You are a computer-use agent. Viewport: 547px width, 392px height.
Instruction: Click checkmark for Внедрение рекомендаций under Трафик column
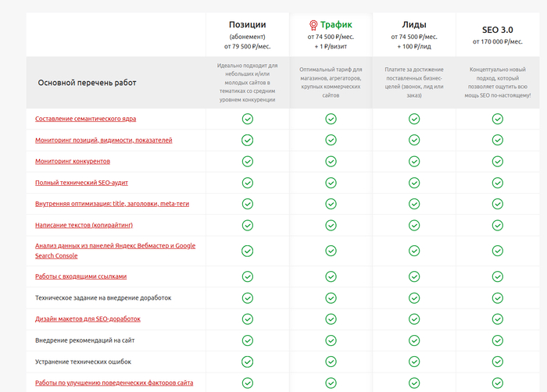coord(331,340)
